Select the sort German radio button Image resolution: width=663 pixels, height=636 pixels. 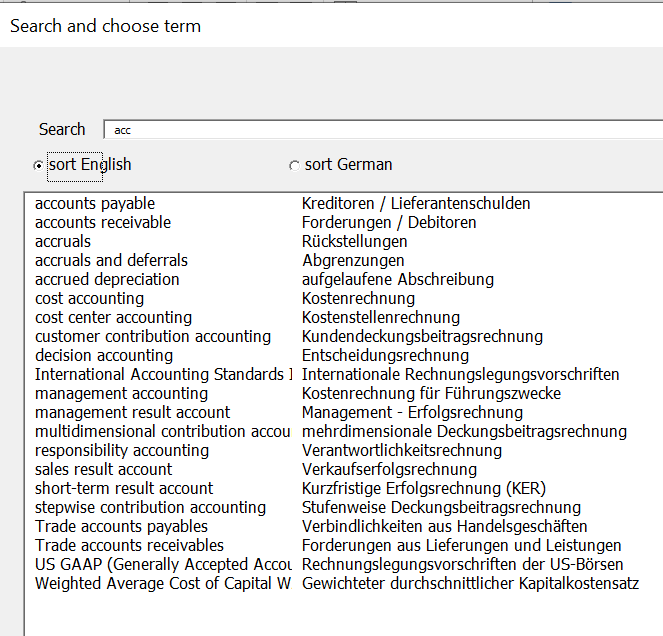[294, 165]
